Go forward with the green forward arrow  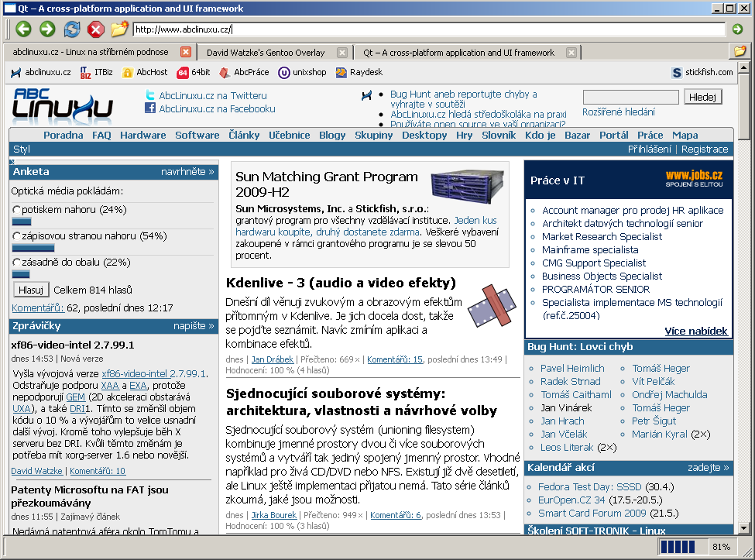tap(47, 29)
